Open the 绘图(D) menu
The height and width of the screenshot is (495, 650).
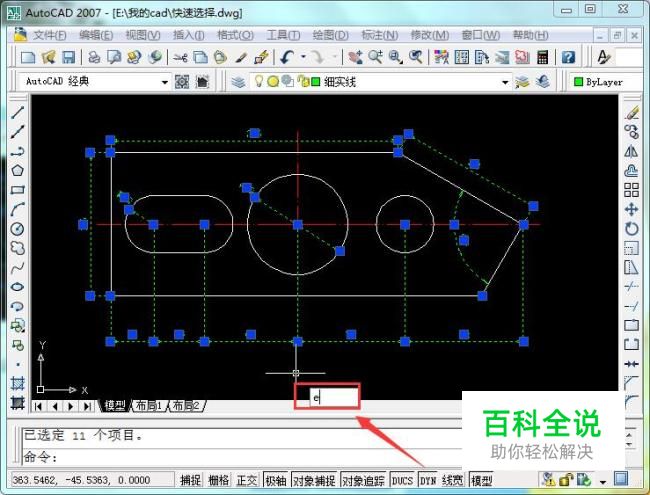tap(330, 35)
